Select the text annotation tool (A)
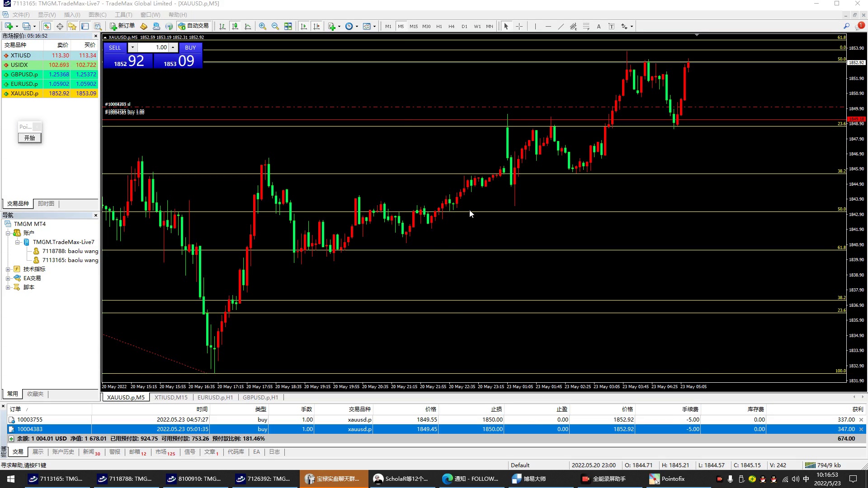Screen dimensions: 868x488 tap(599, 26)
